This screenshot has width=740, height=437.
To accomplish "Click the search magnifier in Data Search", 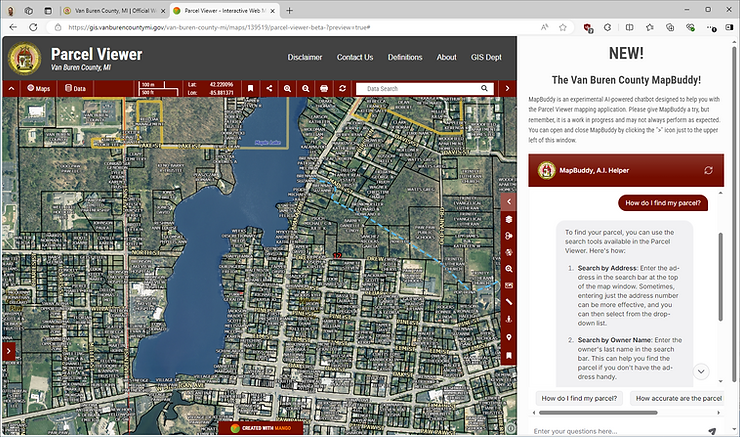I will pos(484,88).
